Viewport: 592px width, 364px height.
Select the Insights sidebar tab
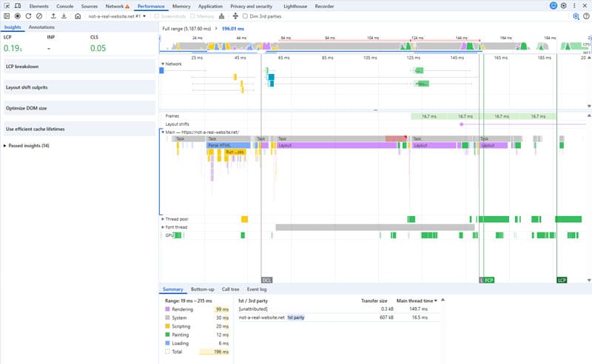13,27
